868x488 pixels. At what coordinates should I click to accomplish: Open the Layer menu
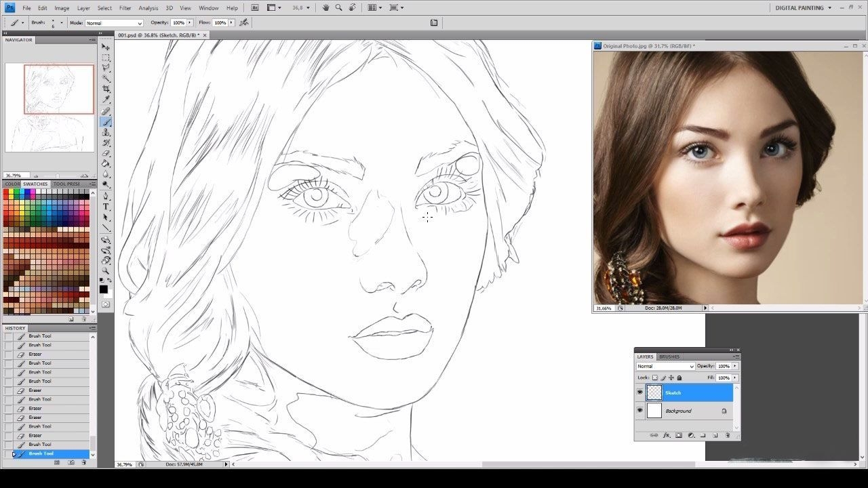point(83,8)
